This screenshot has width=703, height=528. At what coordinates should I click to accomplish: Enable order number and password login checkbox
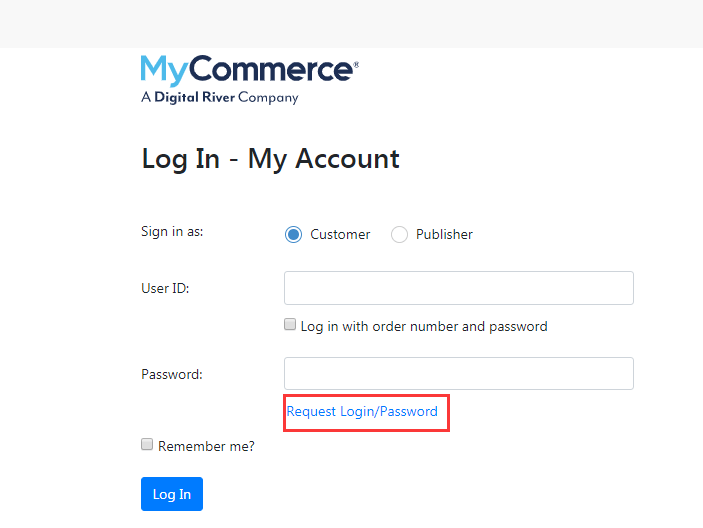tap(290, 324)
